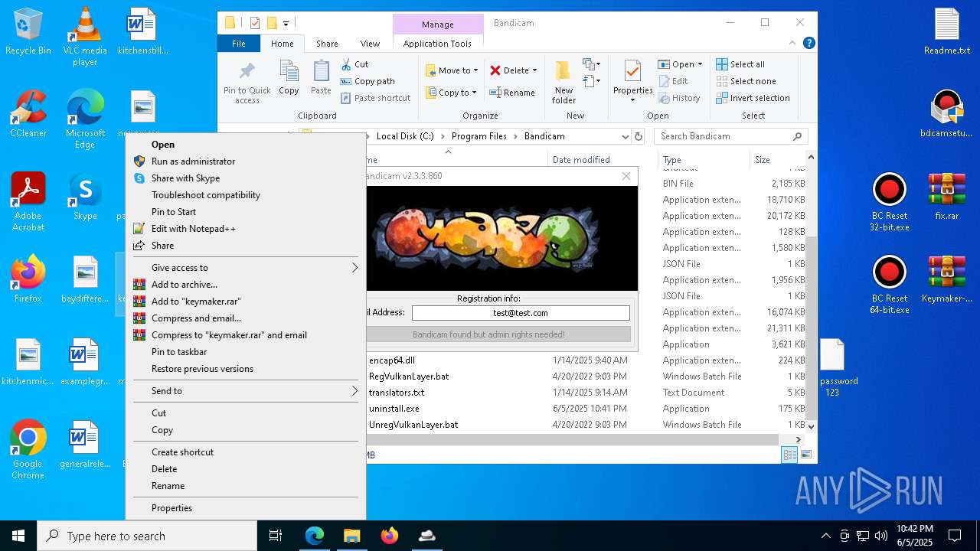This screenshot has height=551, width=980.
Task: Click Copy path in the ribbon
Action: point(367,81)
